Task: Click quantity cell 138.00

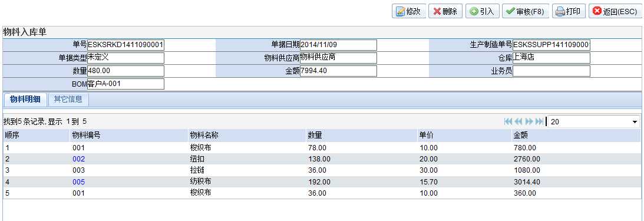Action: click(319, 159)
